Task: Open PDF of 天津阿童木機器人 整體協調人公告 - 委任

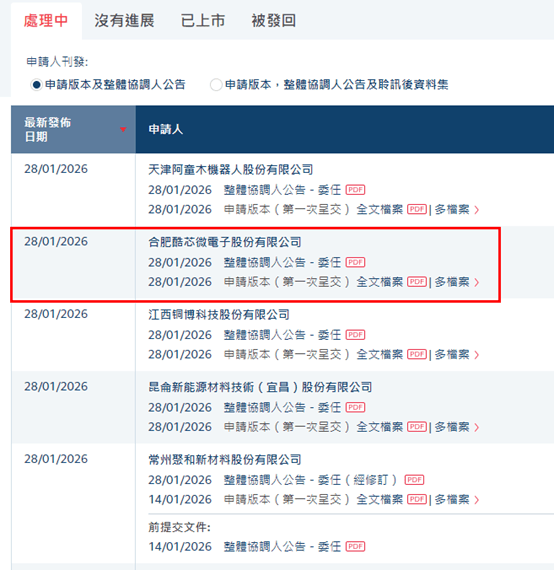Action: pyautogui.click(x=355, y=190)
